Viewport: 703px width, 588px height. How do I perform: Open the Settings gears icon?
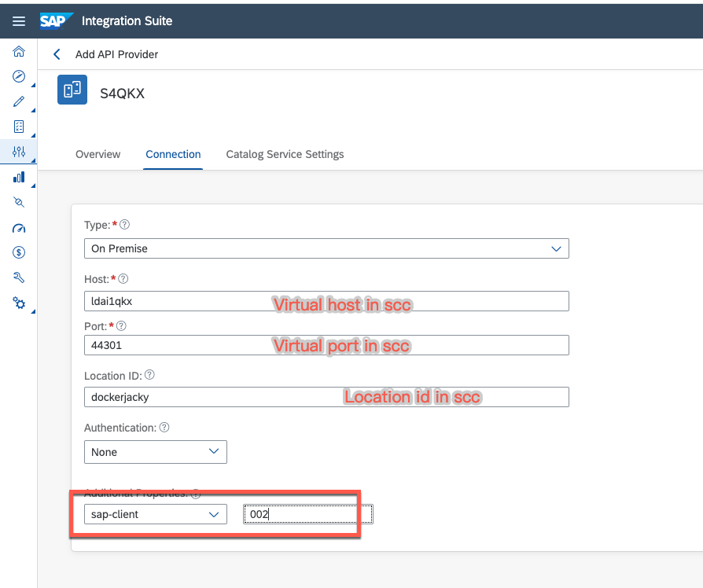pos(19,303)
